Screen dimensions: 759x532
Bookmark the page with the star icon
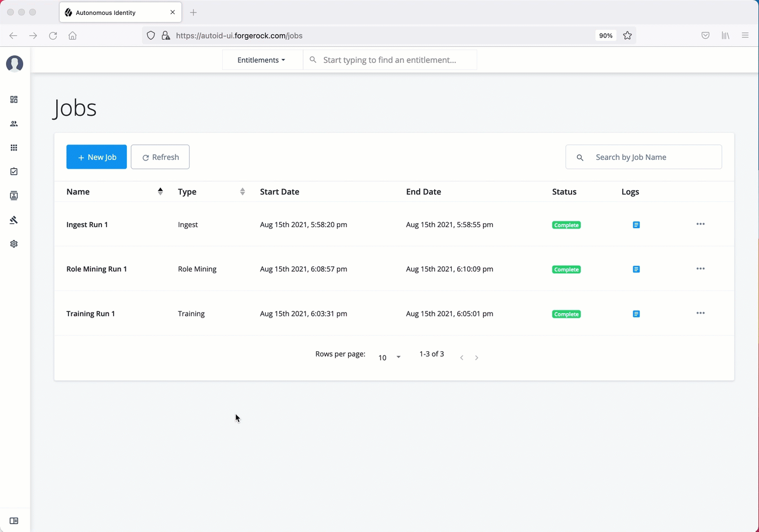(x=627, y=36)
